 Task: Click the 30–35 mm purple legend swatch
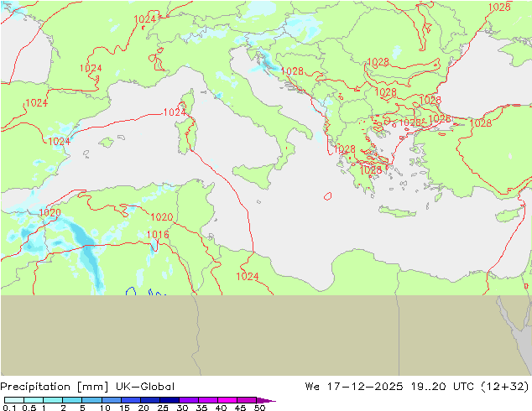[x=189, y=400]
